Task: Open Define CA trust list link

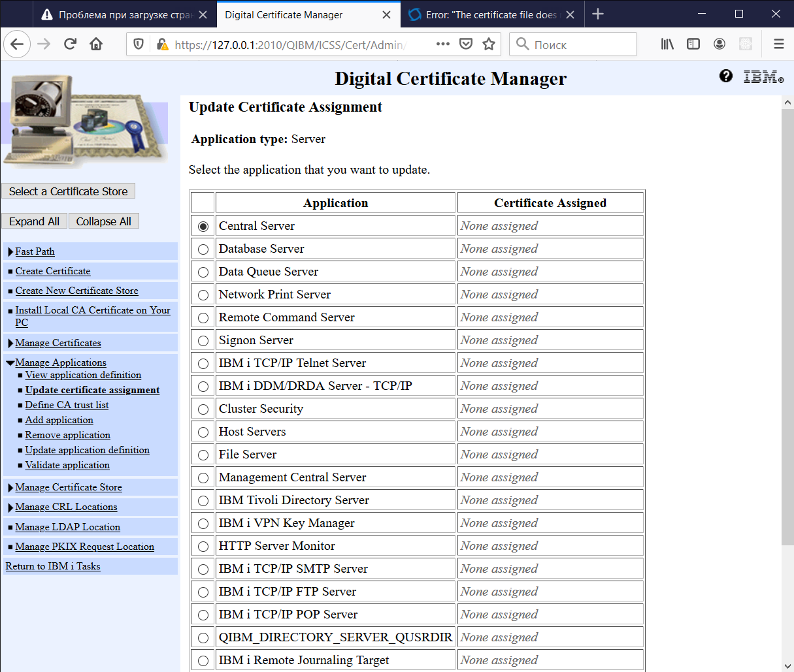Action: tap(67, 405)
